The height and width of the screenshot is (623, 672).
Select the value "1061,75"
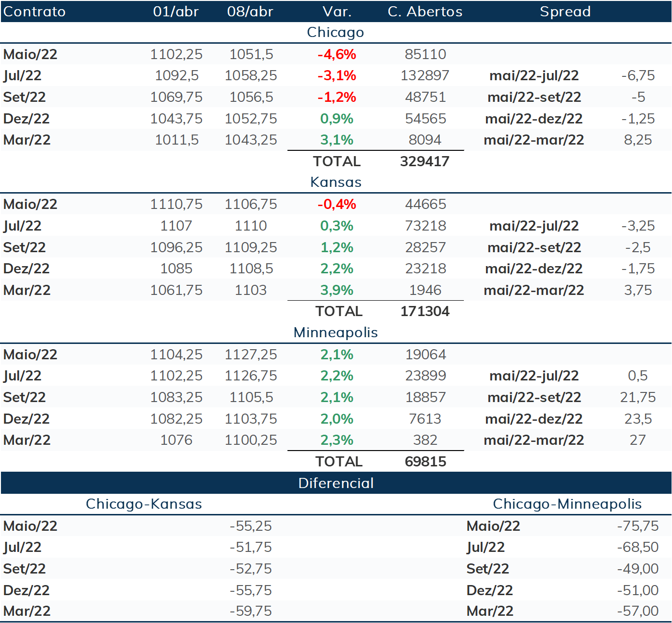[176, 290]
